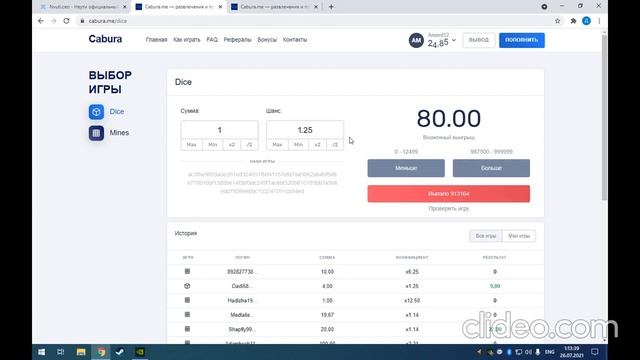
Task: Open the Бонусы menu item
Action: pyautogui.click(x=267, y=40)
